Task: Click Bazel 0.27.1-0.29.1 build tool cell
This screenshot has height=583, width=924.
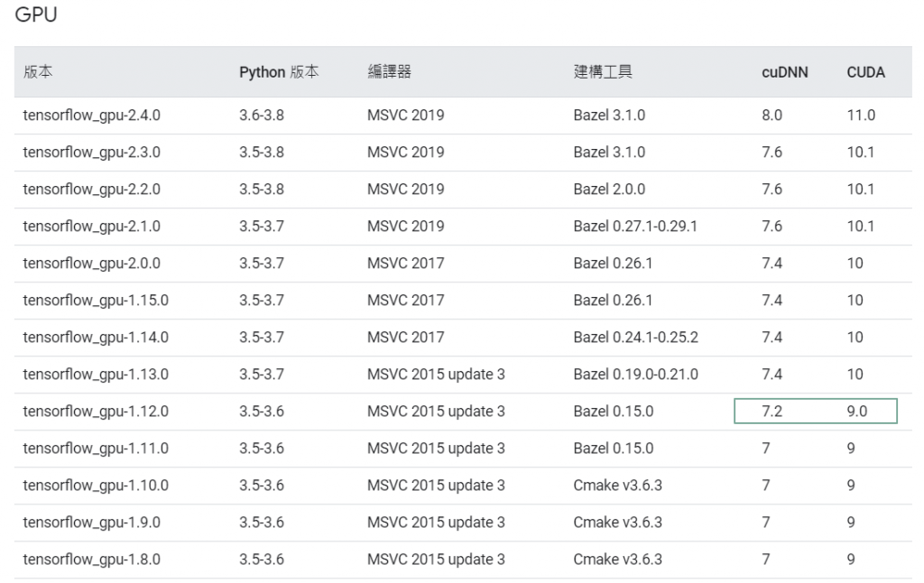Action: (635, 227)
